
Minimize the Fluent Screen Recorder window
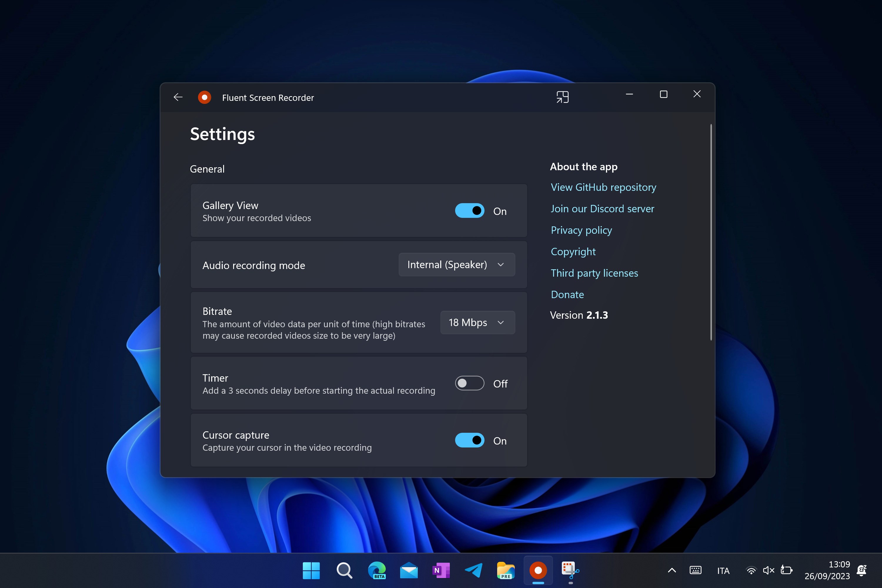click(x=630, y=94)
